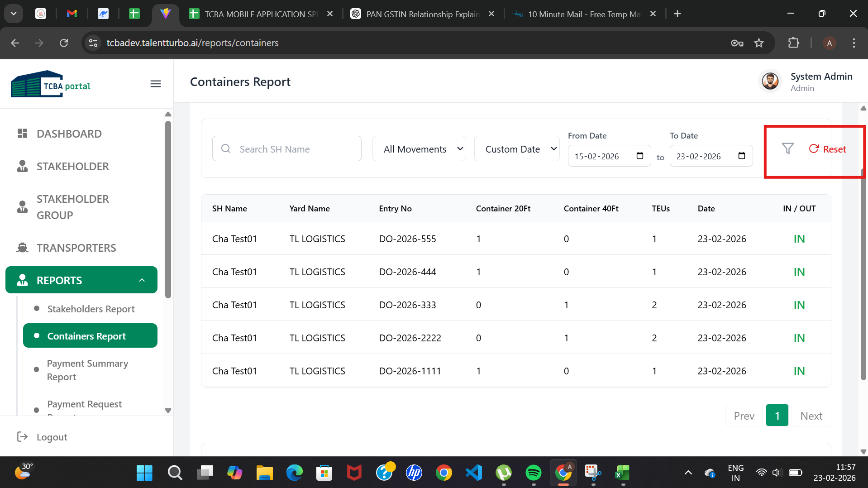
Task: Bookmark this page with star icon
Action: point(759,43)
